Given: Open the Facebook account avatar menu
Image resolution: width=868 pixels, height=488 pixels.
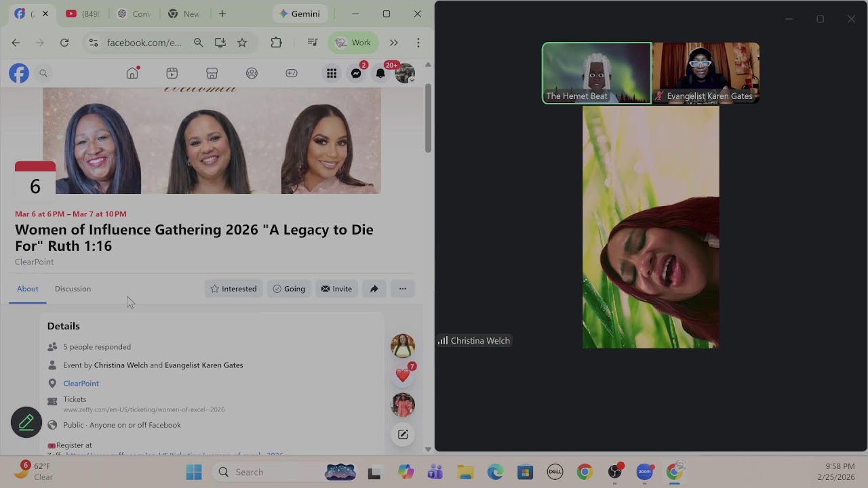Looking at the screenshot, I should click(x=405, y=73).
